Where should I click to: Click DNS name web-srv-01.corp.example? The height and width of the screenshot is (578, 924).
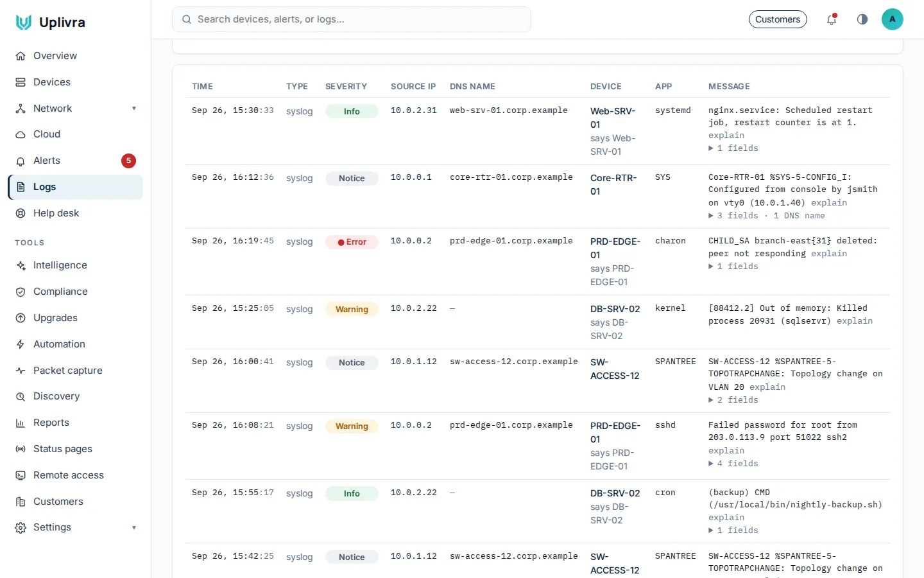coord(509,110)
